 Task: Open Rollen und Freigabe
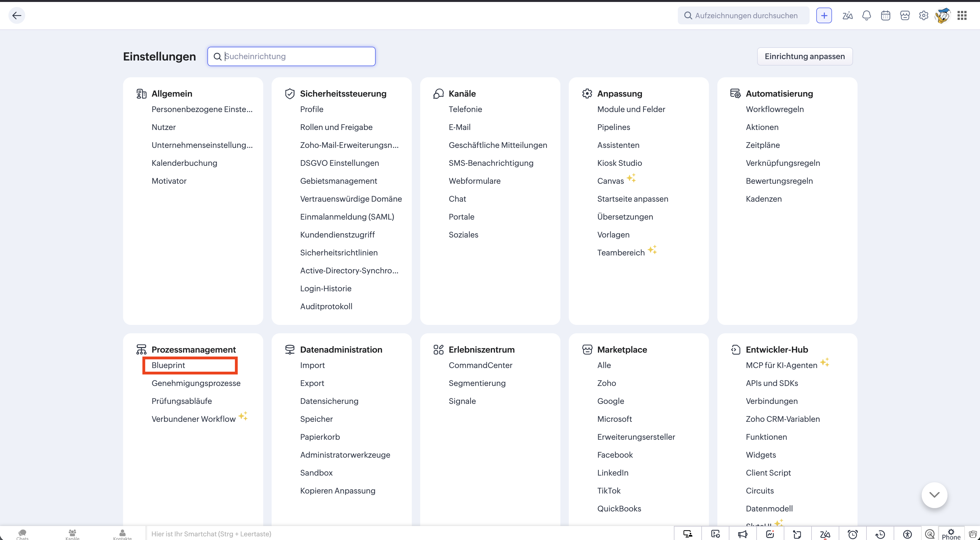pos(336,127)
